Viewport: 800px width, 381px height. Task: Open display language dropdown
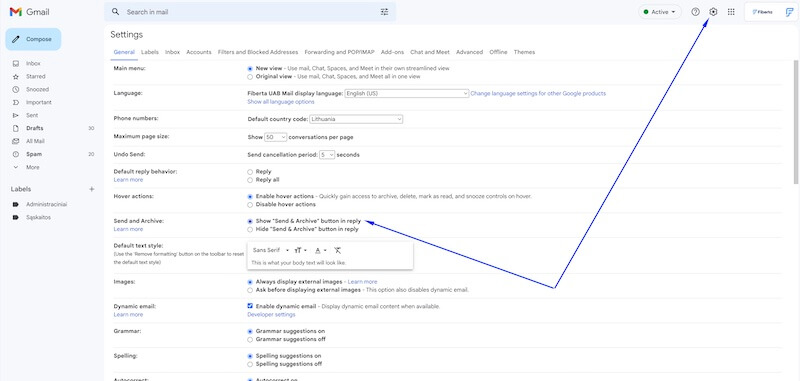pos(407,93)
